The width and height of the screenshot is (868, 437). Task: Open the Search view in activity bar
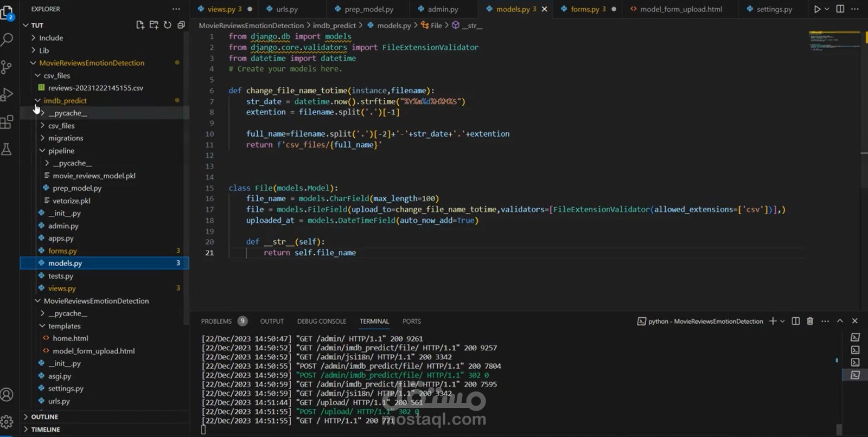coord(7,40)
